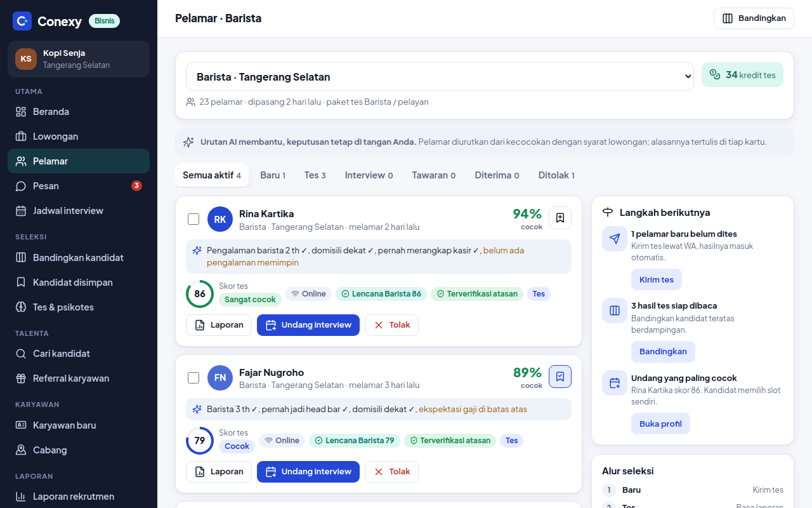Tick the checkbox for Fajar Nugroho
This screenshot has width=812, height=508.
point(193,378)
